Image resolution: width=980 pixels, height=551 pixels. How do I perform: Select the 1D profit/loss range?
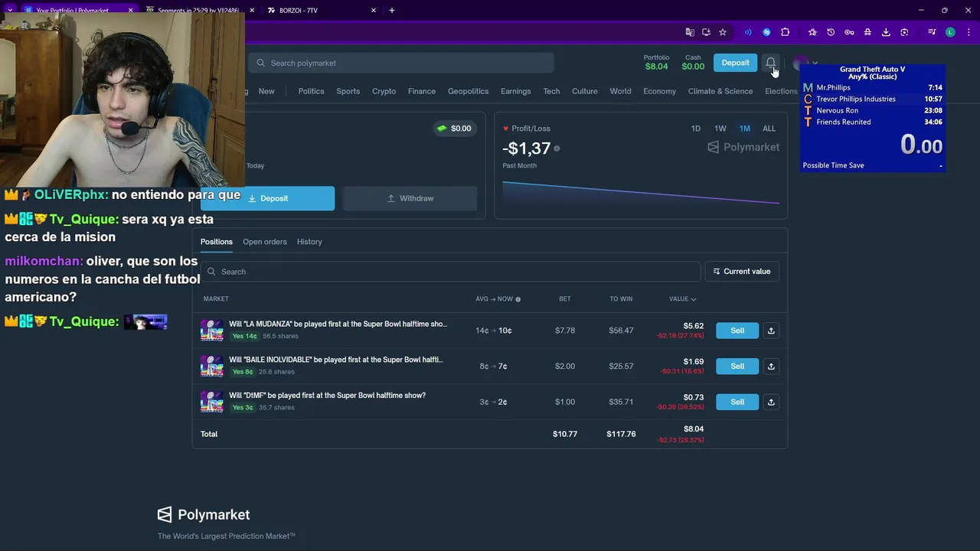tap(696, 129)
